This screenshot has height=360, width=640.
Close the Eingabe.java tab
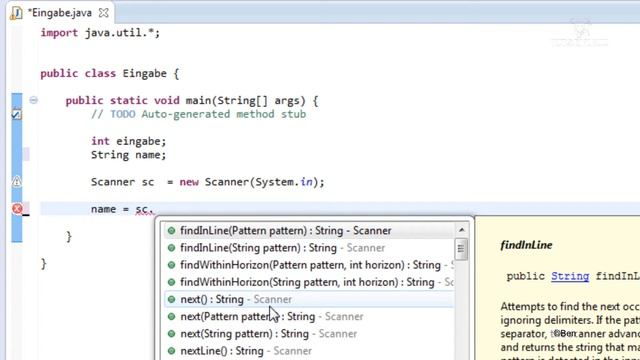tap(104, 13)
